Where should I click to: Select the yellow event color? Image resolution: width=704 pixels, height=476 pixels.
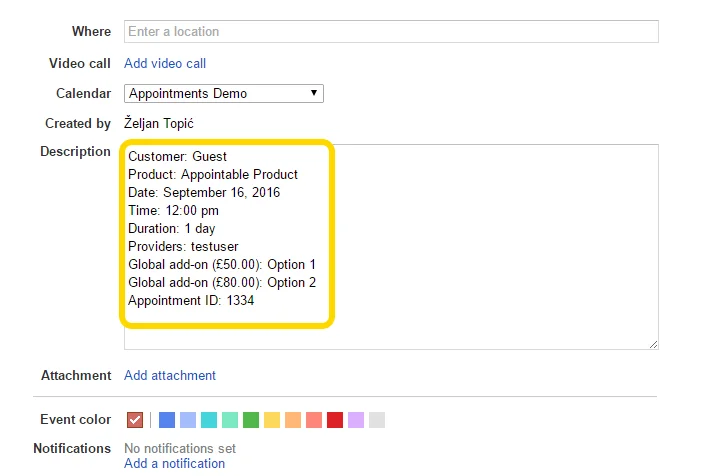(x=272, y=420)
